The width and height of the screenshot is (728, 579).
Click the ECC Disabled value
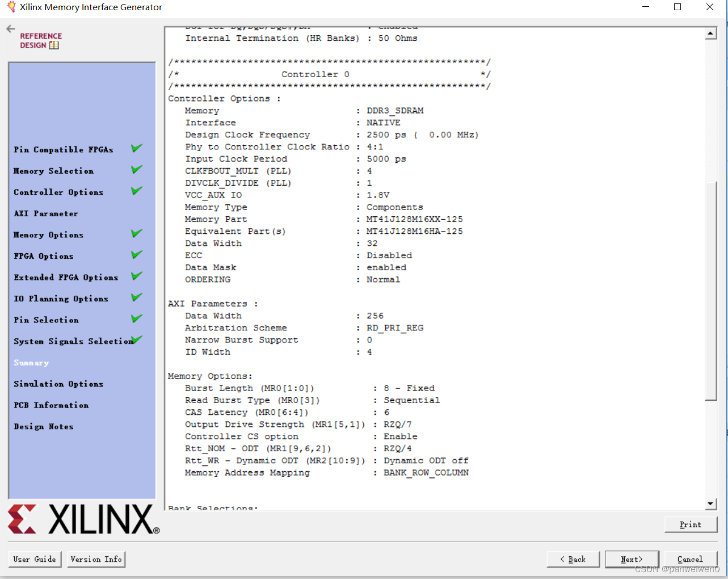pos(389,255)
